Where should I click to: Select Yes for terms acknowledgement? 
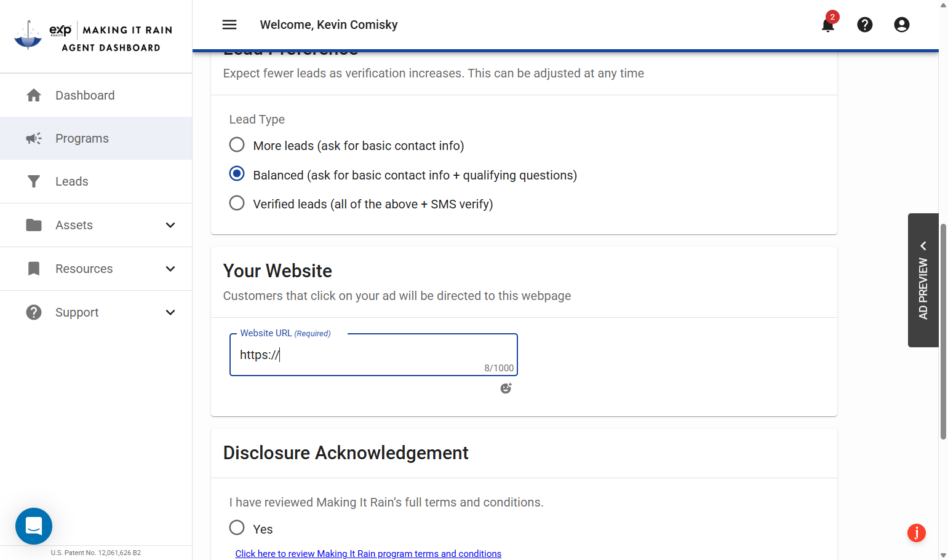[x=237, y=527]
